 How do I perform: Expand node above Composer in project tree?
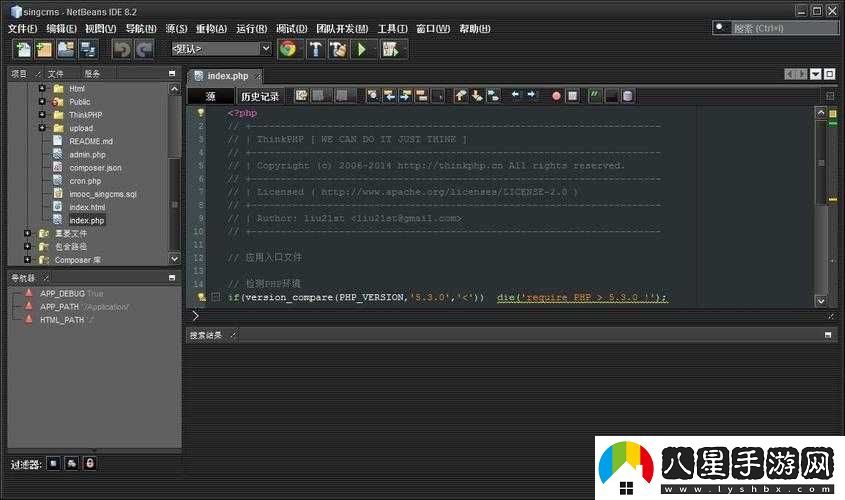click(27, 246)
